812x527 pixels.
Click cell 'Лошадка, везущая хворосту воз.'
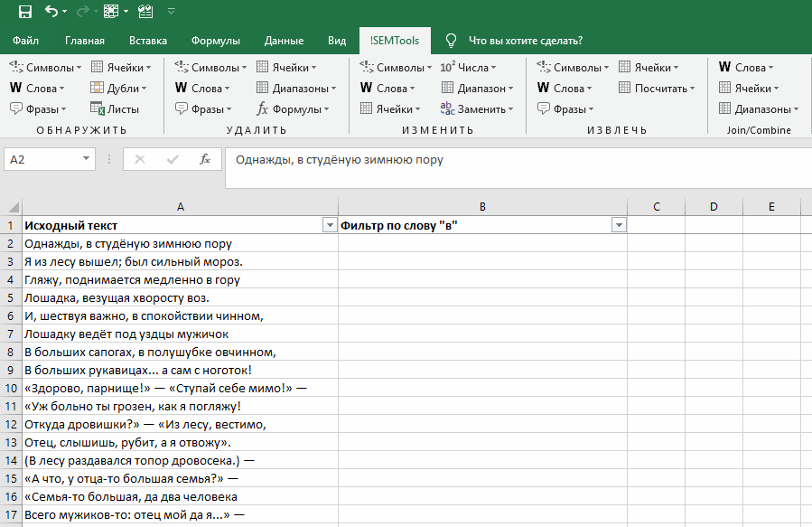(x=181, y=298)
